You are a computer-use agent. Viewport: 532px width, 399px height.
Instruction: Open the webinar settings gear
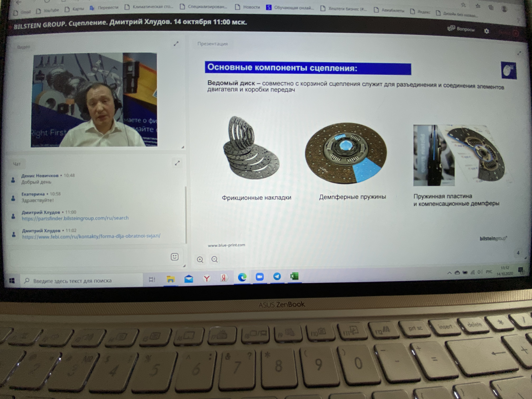[486, 31]
